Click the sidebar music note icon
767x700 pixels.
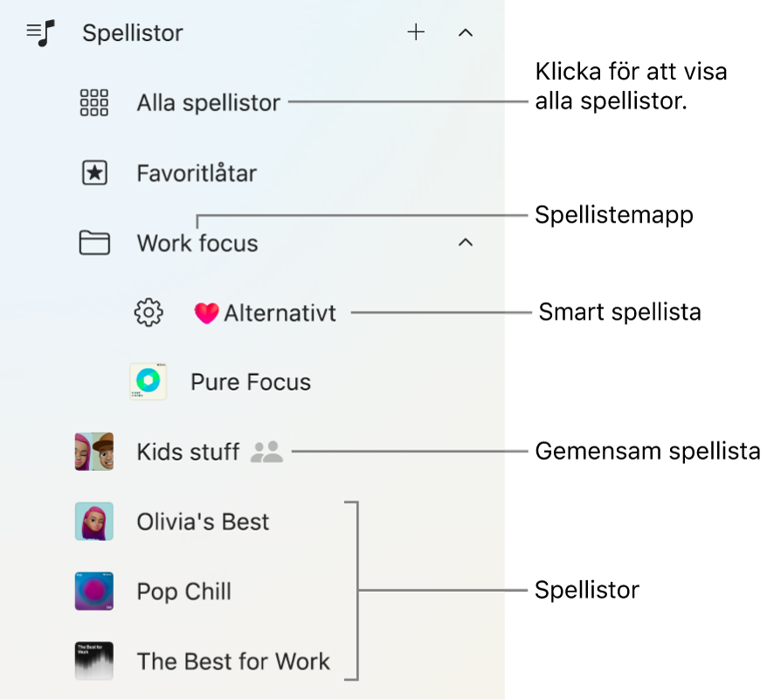(39, 32)
